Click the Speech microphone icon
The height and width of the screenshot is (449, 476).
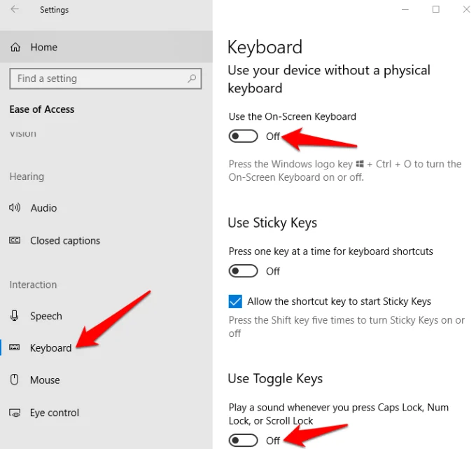point(15,316)
